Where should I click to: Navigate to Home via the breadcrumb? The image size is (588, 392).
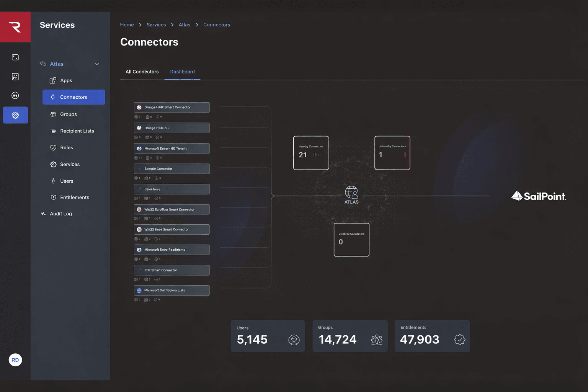click(x=127, y=24)
